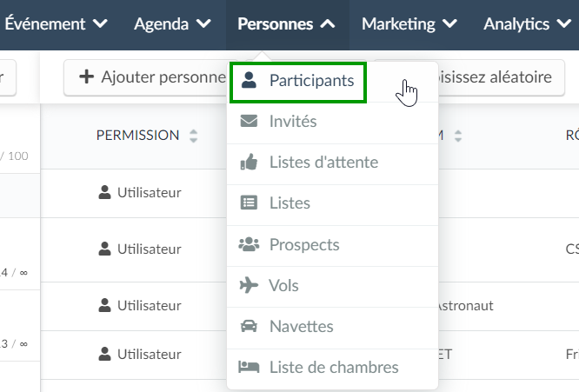Screen dimensions: 579x392
Task: Click the Participants person icon
Action: [249, 80]
